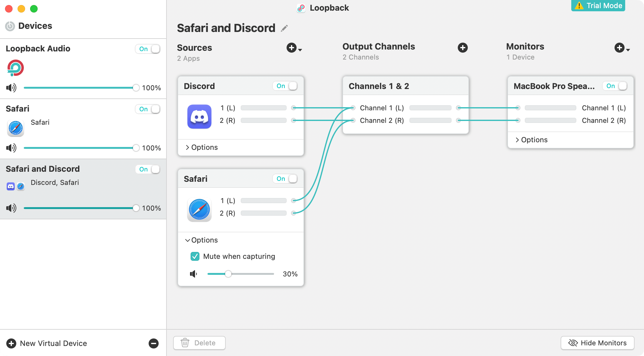Add a monitor device with plus icon

pos(619,48)
